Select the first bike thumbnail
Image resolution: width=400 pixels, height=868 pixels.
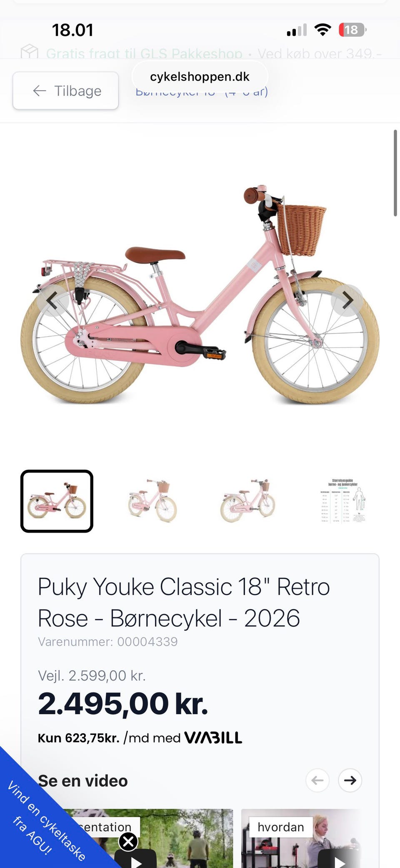tap(57, 501)
